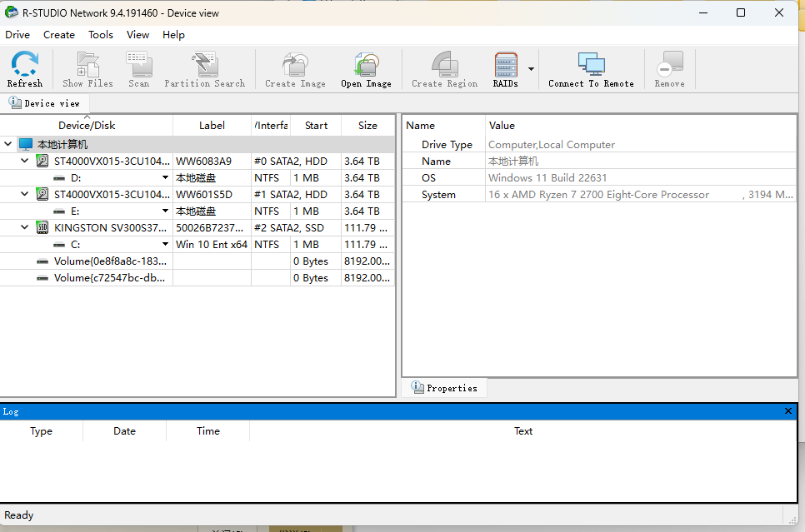The image size is (805, 532).
Task: Open the D: partition dropdown arrow
Action: click(x=165, y=177)
